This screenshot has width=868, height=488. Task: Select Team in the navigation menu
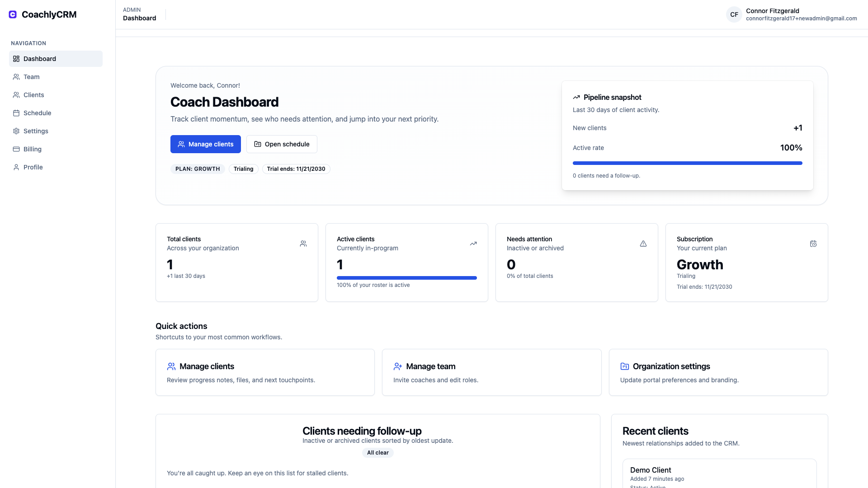click(x=31, y=76)
